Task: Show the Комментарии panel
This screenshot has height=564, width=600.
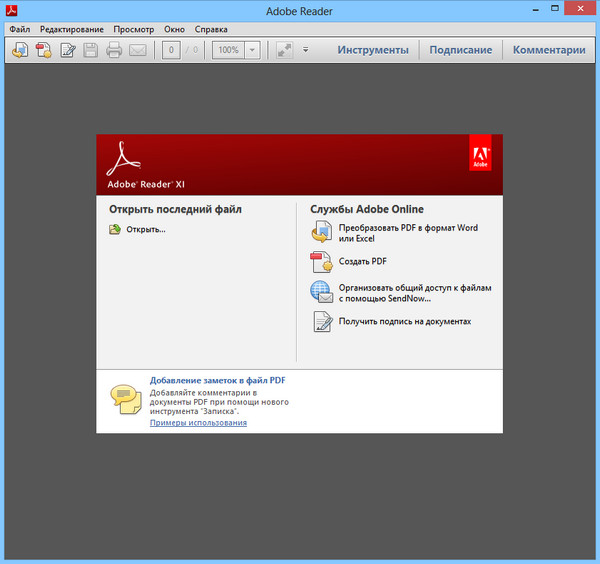Action: (x=549, y=50)
